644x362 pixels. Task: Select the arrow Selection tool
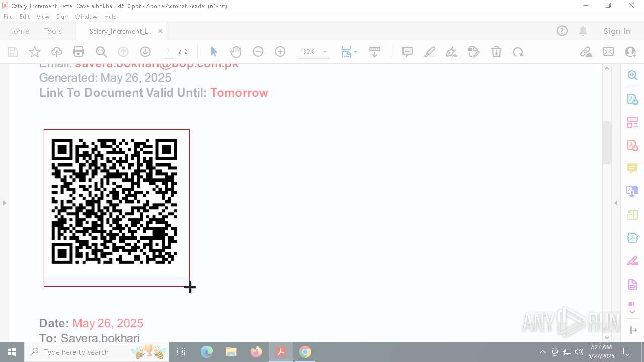214,52
